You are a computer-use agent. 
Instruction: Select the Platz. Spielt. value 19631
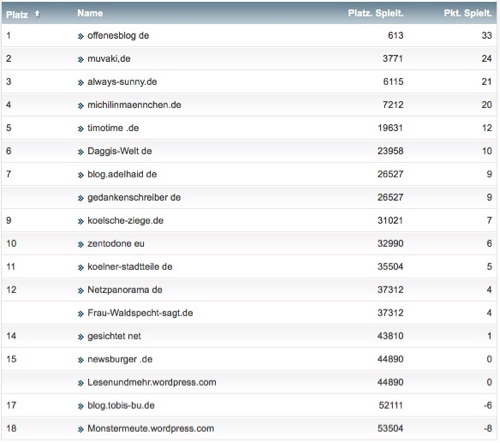390,128
